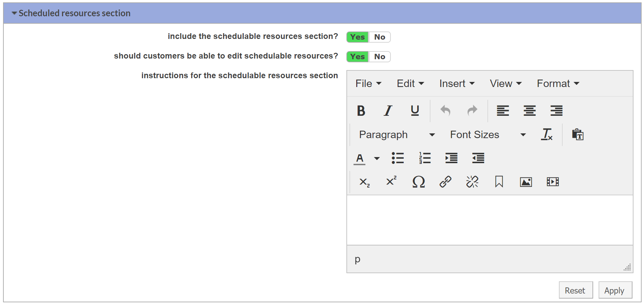The height and width of the screenshot is (305, 644).
Task: Disable customer editing of schedulable resources
Action: pyautogui.click(x=380, y=57)
